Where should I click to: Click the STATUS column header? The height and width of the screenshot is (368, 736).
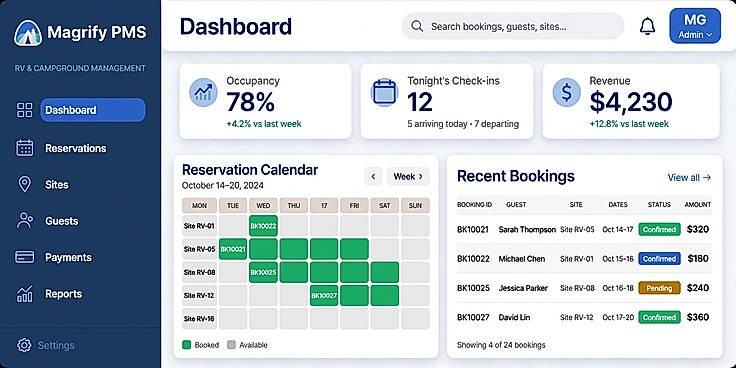point(659,205)
